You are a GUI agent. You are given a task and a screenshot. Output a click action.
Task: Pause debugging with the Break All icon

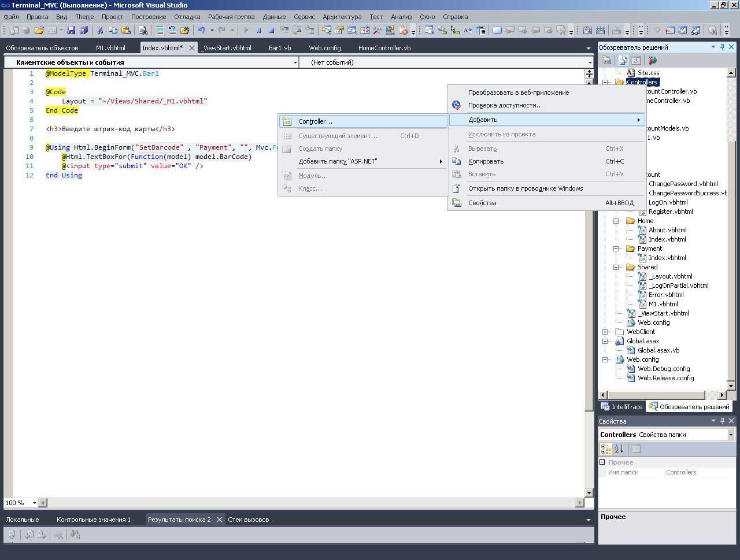pyautogui.click(x=258, y=30)
